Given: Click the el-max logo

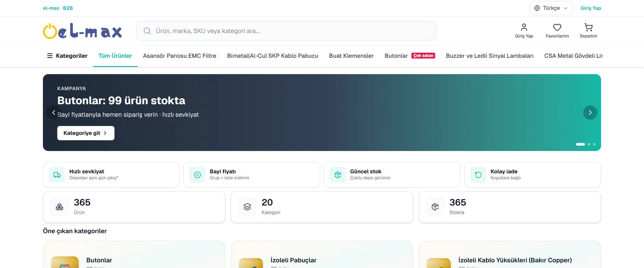Looking at the screenshot, I should click(83, 31).
